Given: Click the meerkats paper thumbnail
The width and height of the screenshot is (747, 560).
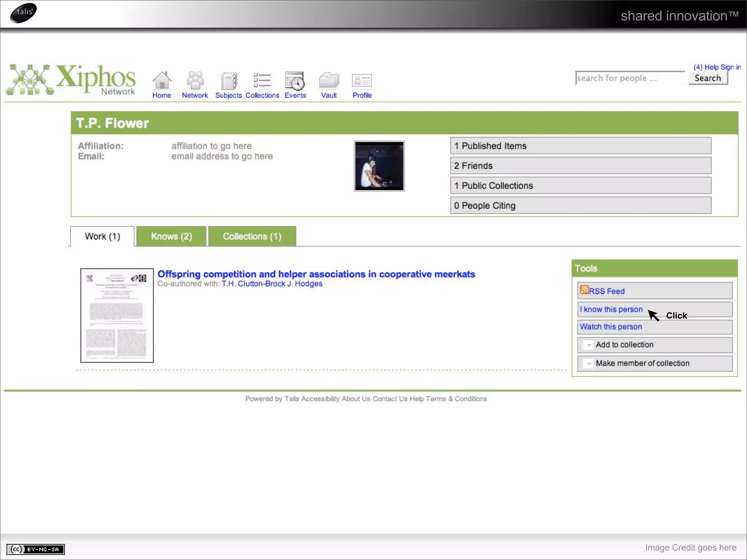Looking at the screenshot, I should tap(117, 316).
